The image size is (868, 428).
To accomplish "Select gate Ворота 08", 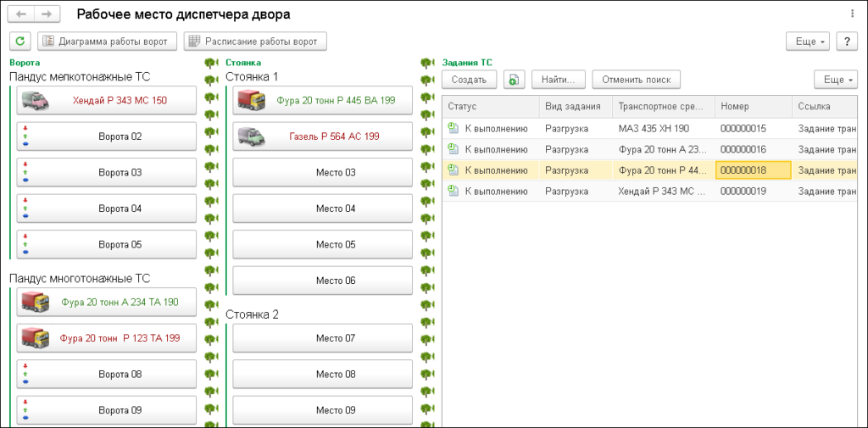I will 107,374.
